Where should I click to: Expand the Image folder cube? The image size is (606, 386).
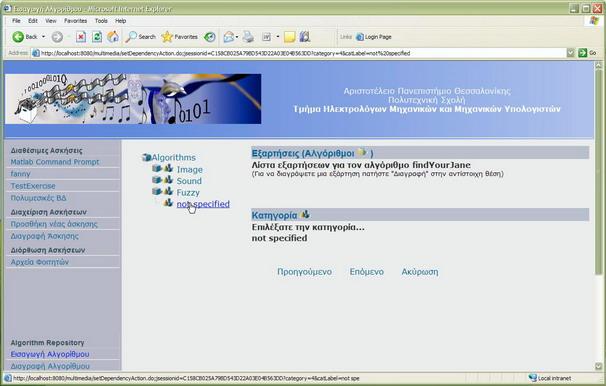click(157, 168)
